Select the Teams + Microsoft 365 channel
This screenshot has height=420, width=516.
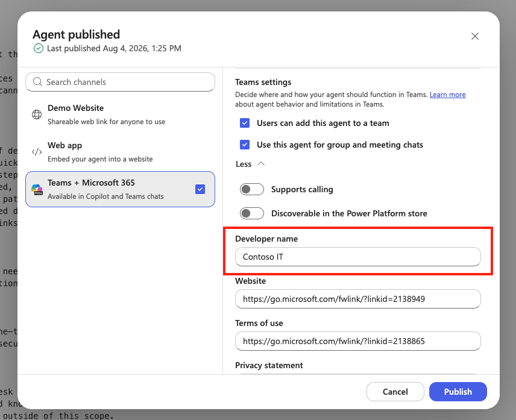[x=120, y=189]
